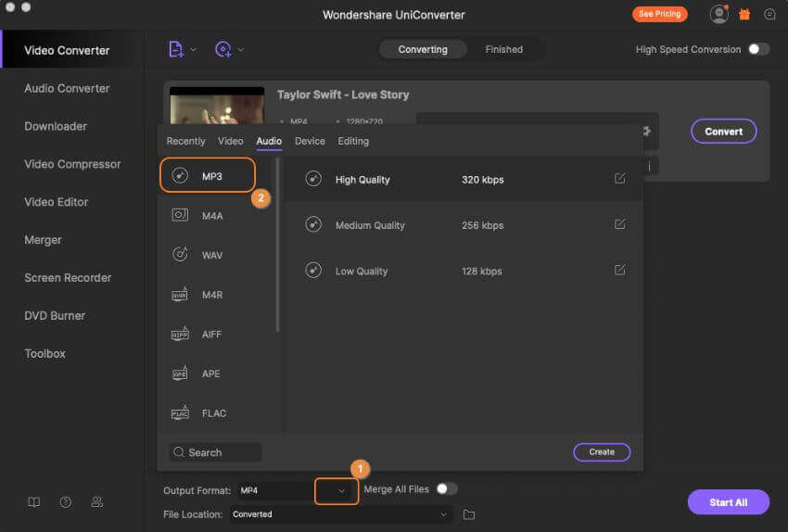Open Downloader in sidebar
Viewport: 788px width, 532px height.
click(x=56, y=126)
